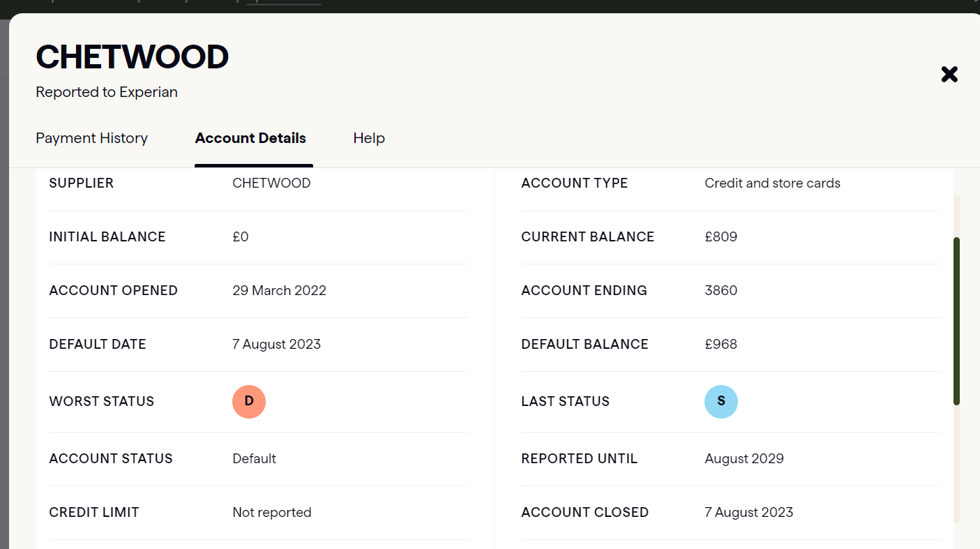This screenshot has height=549, width=980.
Task: Click the 'Credit and store cards' value
Action: point(772,183)
